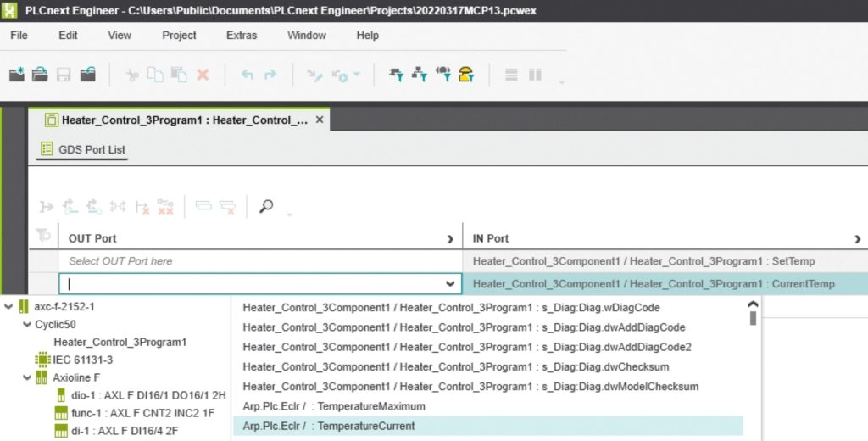
Task: Click the yellow controller icon in toolbar
Action: [465, 75]
